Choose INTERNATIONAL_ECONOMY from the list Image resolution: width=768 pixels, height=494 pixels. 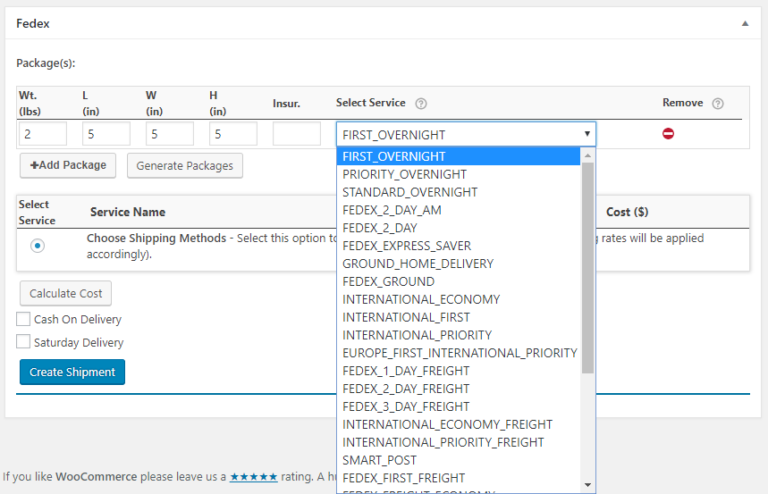pos(458,300)
